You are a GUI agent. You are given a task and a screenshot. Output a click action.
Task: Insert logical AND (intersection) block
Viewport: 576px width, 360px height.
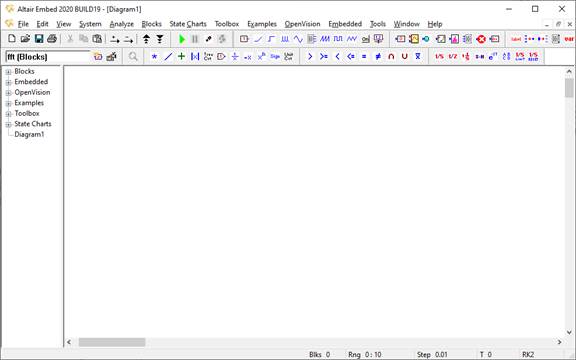(x=391, y=57)
